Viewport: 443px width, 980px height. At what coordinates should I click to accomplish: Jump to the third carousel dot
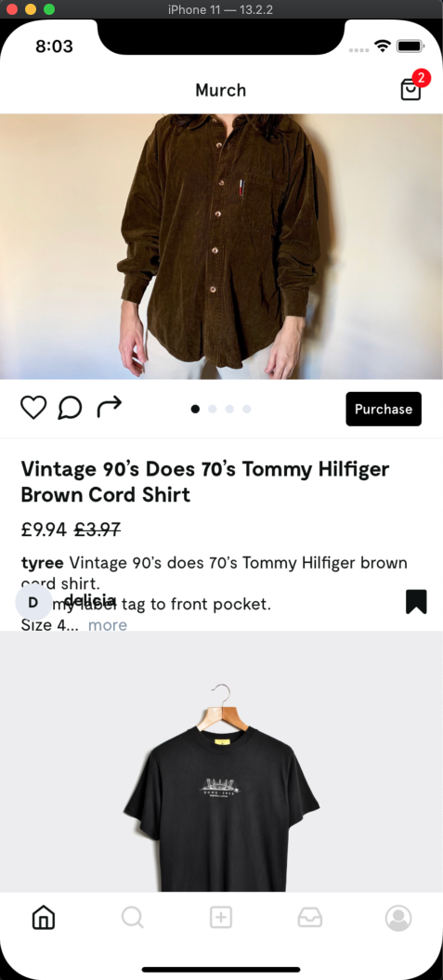click(x=229, y=409)
